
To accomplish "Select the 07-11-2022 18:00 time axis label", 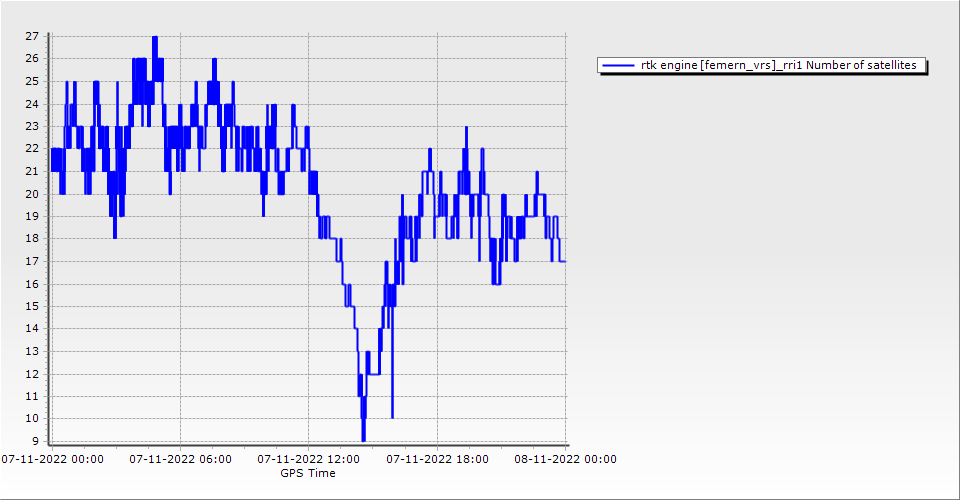I will 437,459.
